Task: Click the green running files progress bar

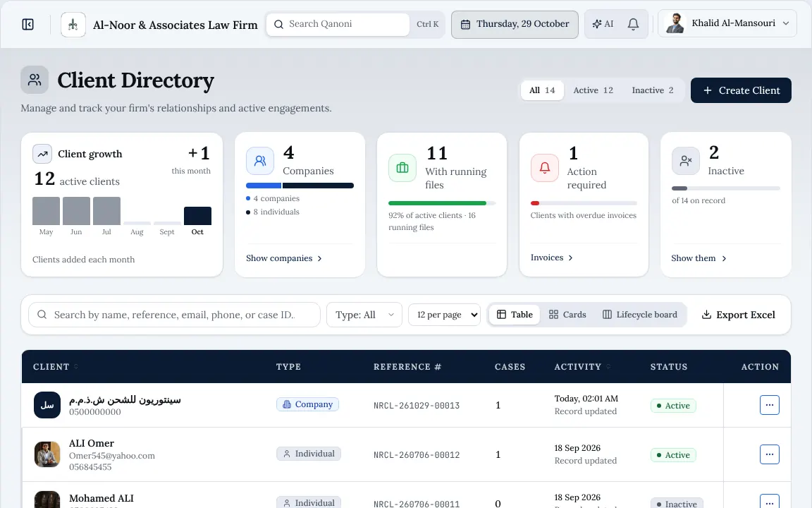Action: (x=437, y=203)
